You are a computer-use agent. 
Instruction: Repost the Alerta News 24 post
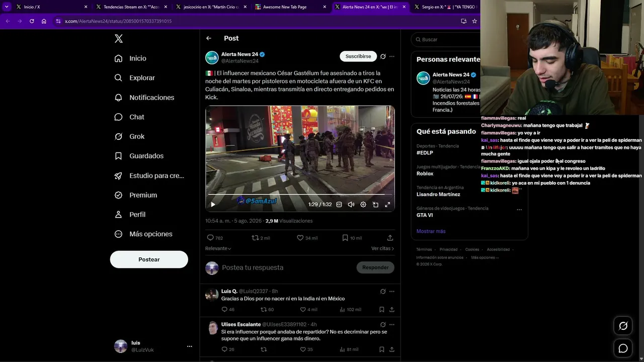point(261,238)
